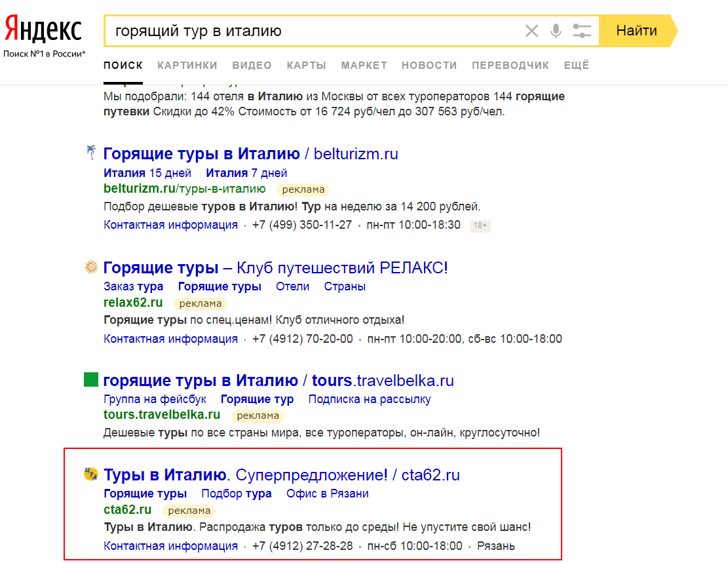
Task: Click description 'Подбор дешевые туров в Италию!'
Action: [x=201, y=206]
